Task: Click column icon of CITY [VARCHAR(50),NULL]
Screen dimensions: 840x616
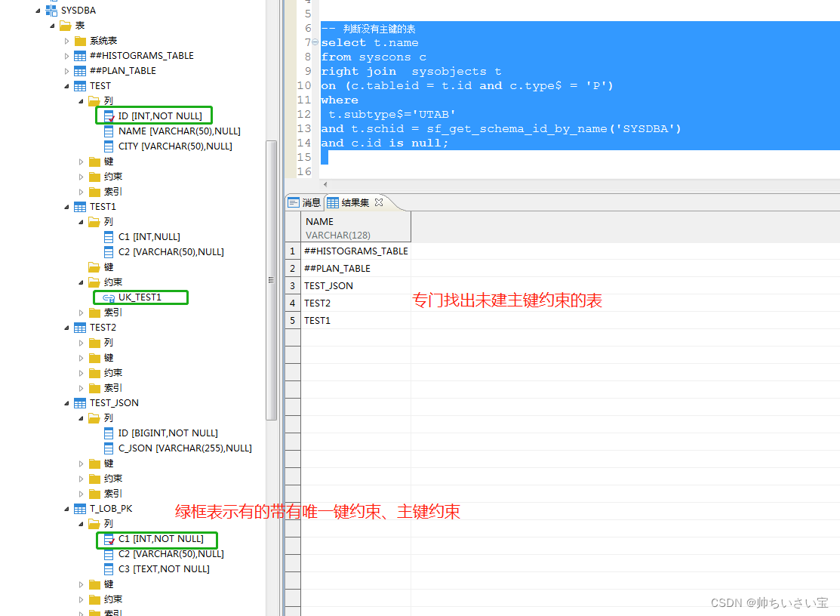Action: (x=109, y=146)
